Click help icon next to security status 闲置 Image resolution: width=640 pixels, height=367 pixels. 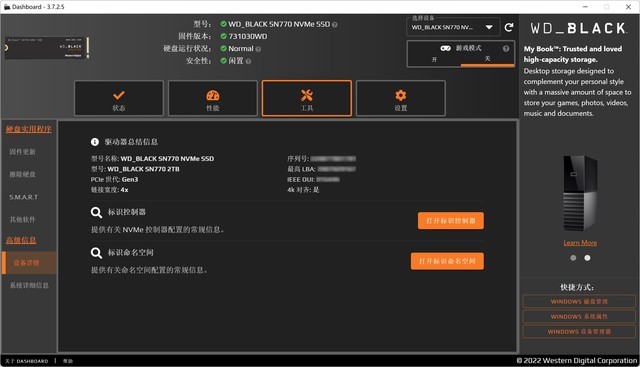pyautogui.click(x=248, y=61)
